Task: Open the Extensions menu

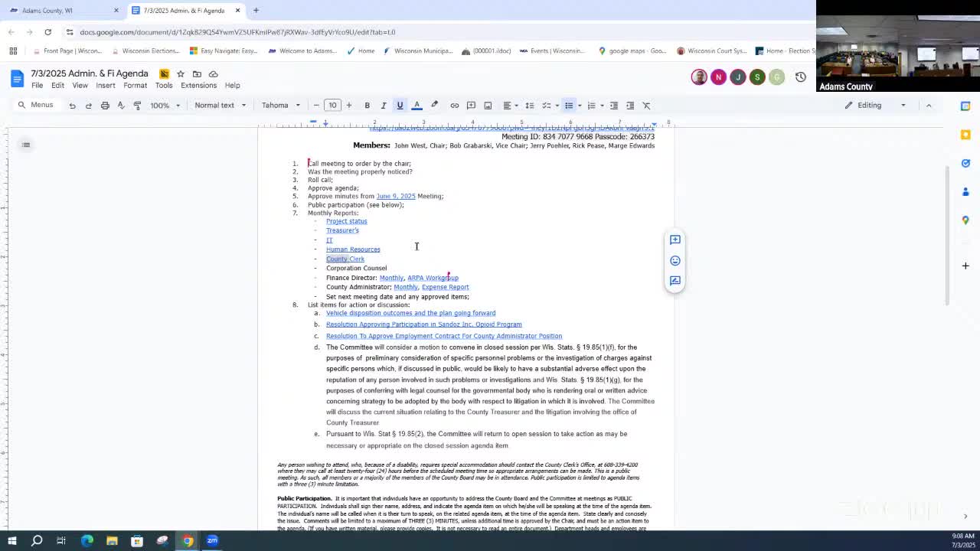Action: (198, 86)
